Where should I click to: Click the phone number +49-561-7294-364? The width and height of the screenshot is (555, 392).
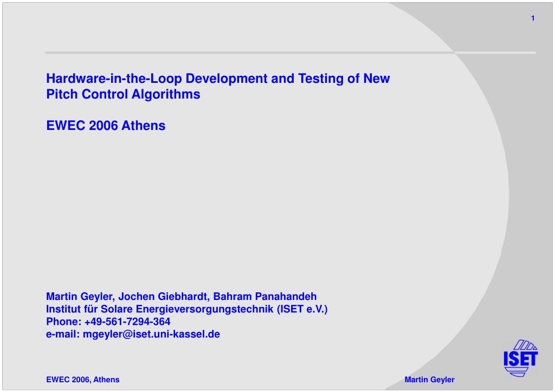coord(127,321)
